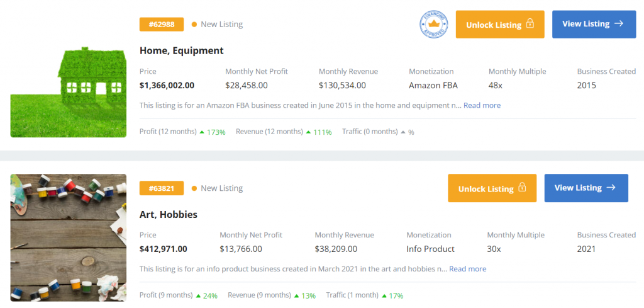
Task: Click the Info Product monetization value
Action: tap(430, 249)
